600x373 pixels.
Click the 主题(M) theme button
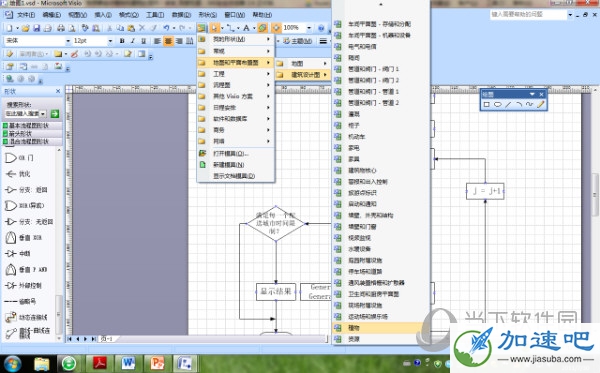(x=297, y=41)
